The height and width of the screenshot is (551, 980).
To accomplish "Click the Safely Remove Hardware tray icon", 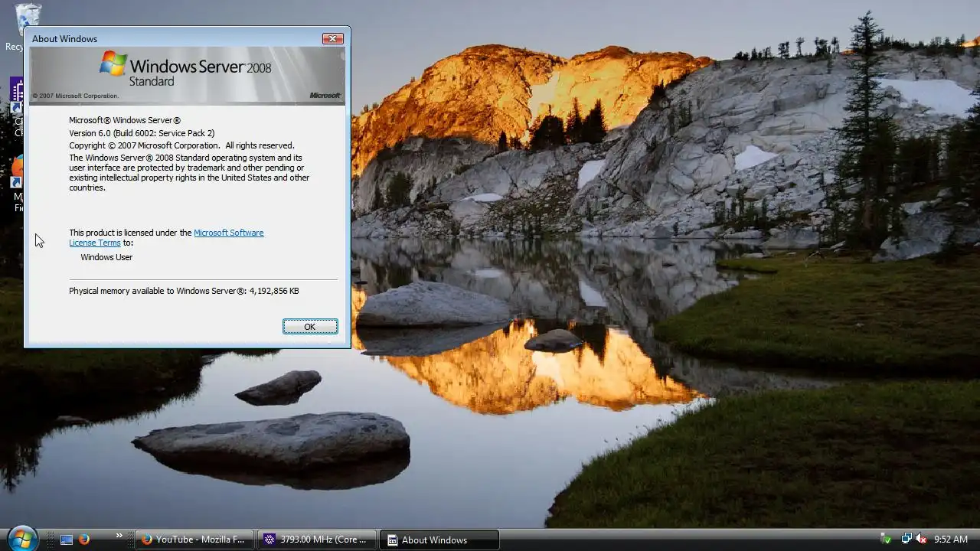I will click(x=886, y=540).
